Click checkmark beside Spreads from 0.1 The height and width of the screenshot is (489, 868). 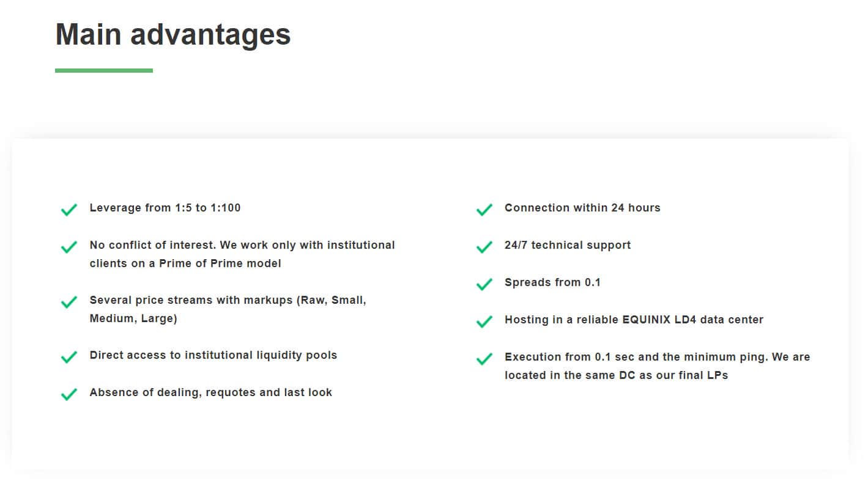point(484,284)
